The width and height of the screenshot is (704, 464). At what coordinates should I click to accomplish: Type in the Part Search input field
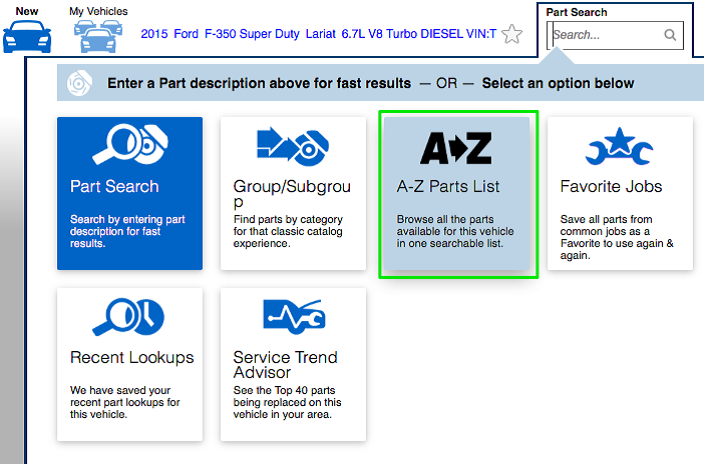pyautogui.click(x=606, y=35)
